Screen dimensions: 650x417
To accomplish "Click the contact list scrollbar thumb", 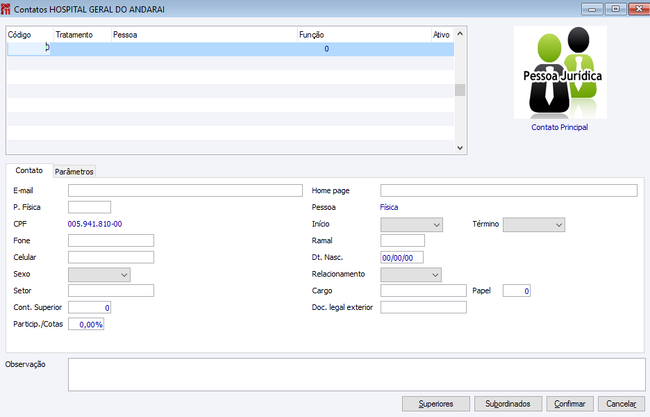I will (460, 90).
